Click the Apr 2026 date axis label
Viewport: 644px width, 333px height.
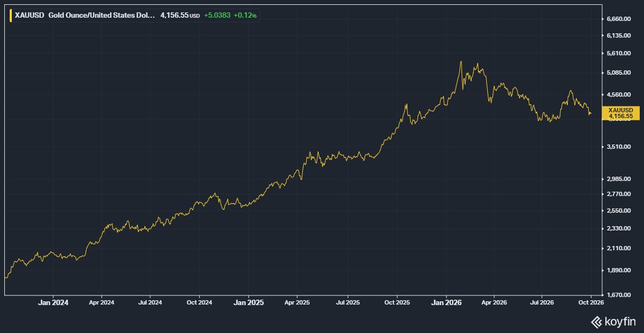click(494, 303)
